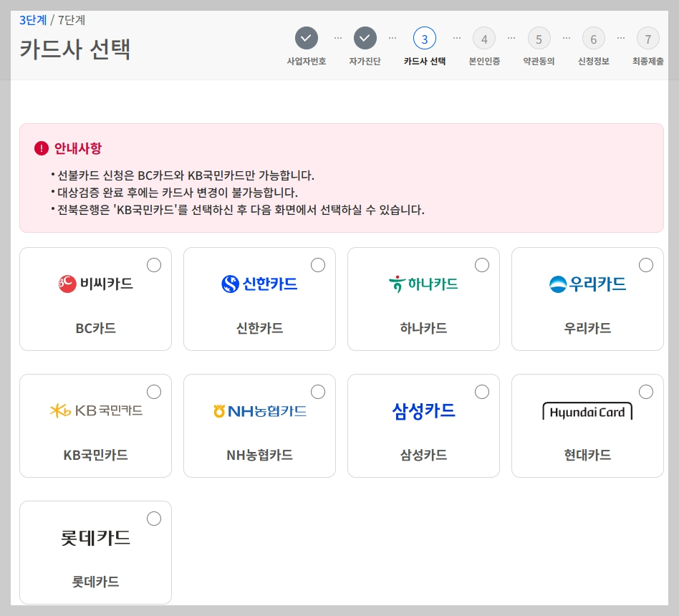The height and width of the screenshot is (616, 679).
Task: Select the 롯데카드 radio button
Action: pyautogui.click(x=154, y=519)
